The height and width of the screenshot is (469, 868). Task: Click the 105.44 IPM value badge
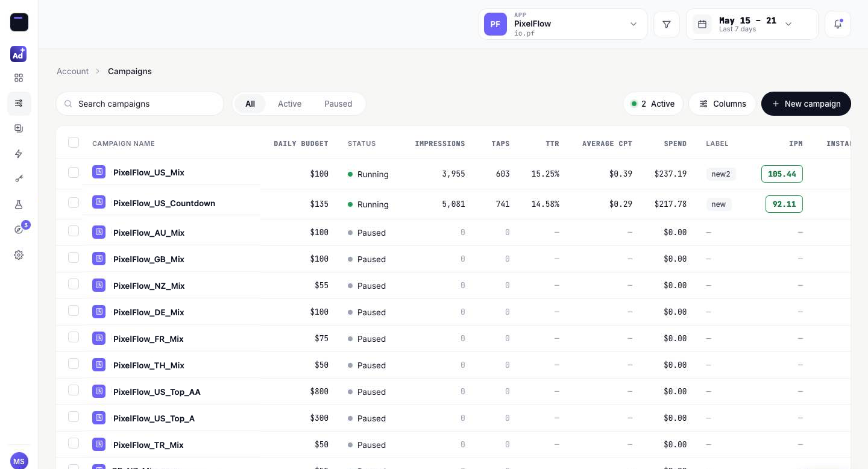[x=782, y=174]
